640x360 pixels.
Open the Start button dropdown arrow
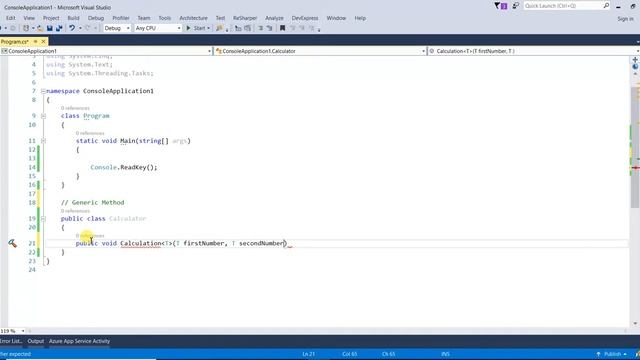point(208,28)
